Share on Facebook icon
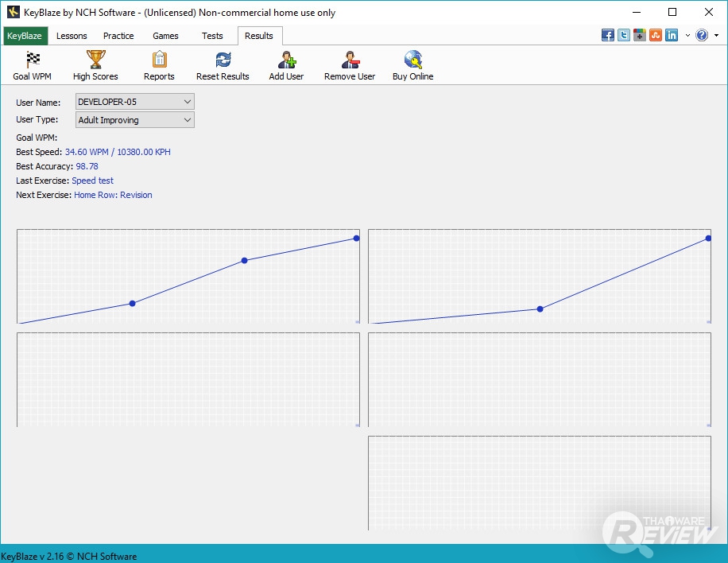Image resolution: width=728 pixels, height=563 pixels. pos(608,35)
